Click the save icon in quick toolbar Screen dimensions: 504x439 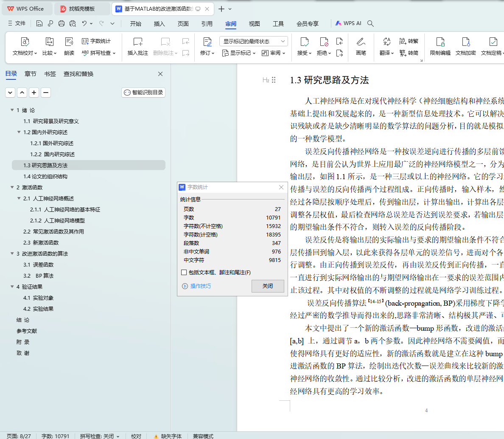click(x=39, y=23)
